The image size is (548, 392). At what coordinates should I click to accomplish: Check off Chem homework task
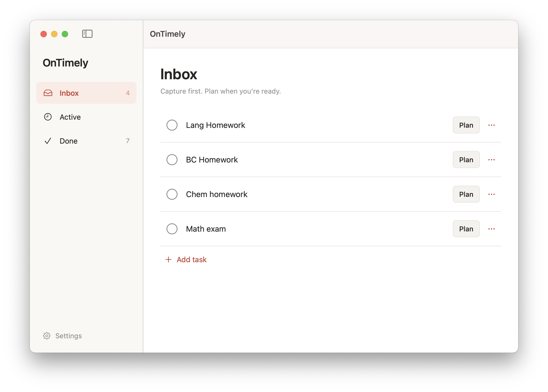pos(172,194)
